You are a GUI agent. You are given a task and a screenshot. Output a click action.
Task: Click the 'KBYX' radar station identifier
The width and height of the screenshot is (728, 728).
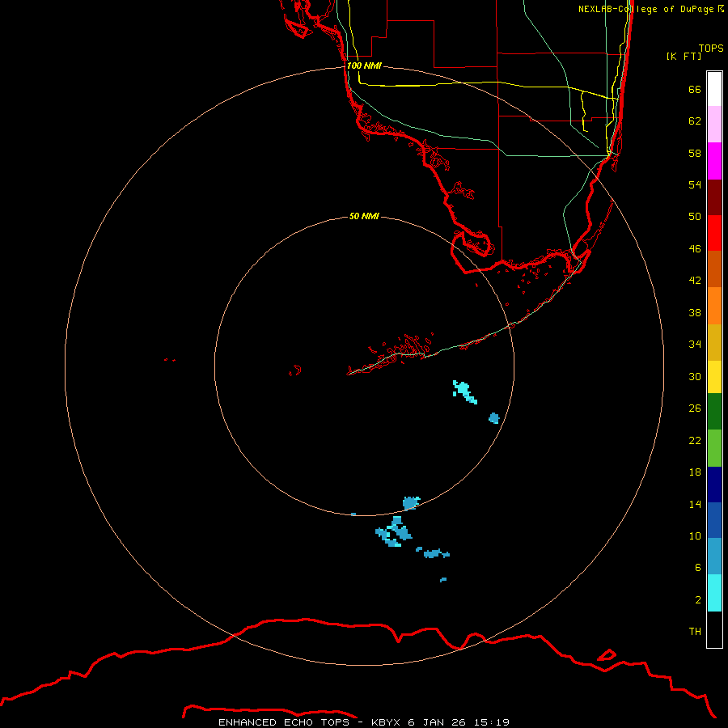(x=385, y=722)
